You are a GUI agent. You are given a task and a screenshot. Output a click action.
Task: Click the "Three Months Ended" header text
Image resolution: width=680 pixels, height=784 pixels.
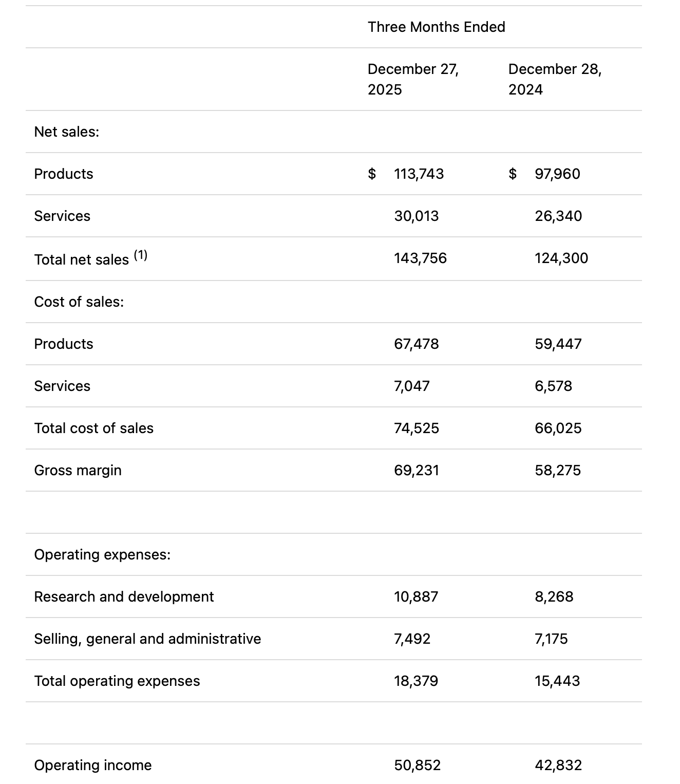436,27
